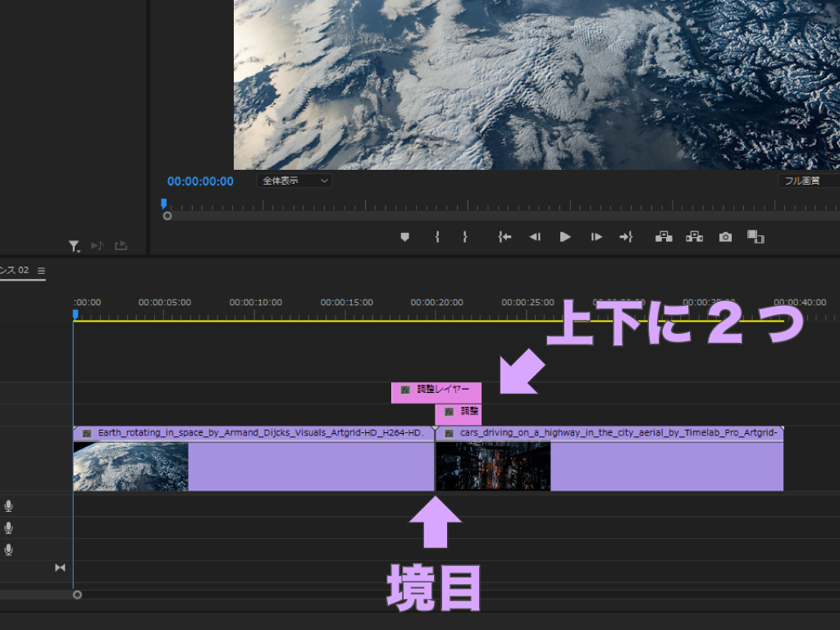
Task: Open the filter icon dropdown in left panel
Action: pos(74,245)
